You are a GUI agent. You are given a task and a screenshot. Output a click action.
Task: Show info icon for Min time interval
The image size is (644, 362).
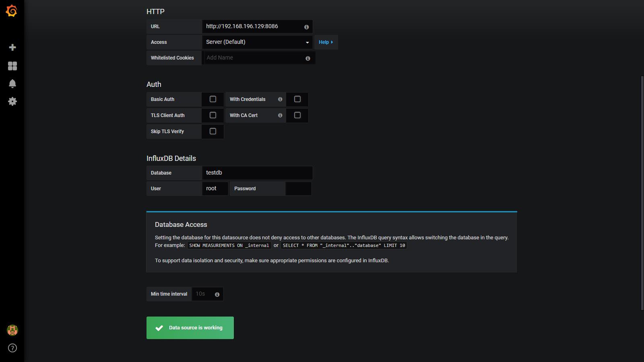coord(217,294)
